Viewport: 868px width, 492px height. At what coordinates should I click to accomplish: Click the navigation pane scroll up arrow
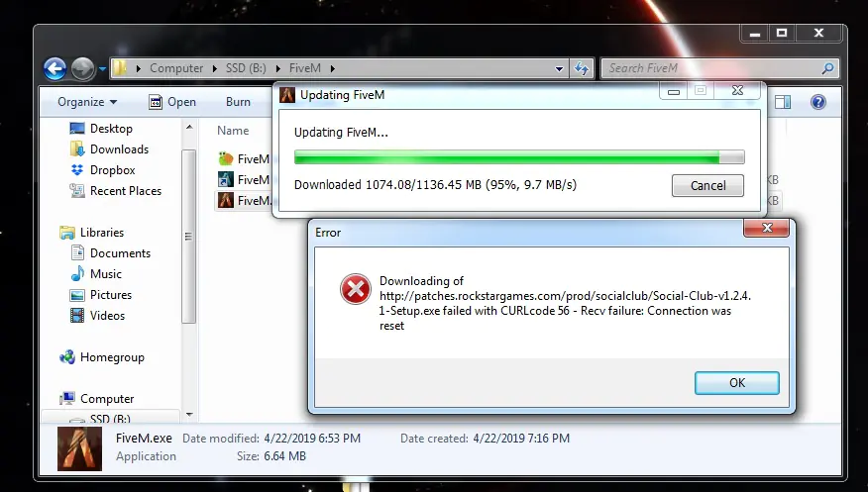tap(189, 128)
